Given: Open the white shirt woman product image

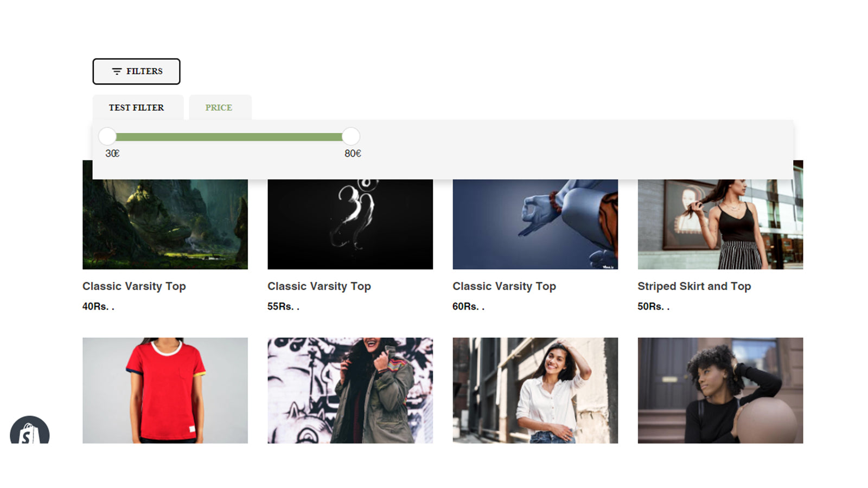Looking at the screenshot, I should click(x=535, y=390).
